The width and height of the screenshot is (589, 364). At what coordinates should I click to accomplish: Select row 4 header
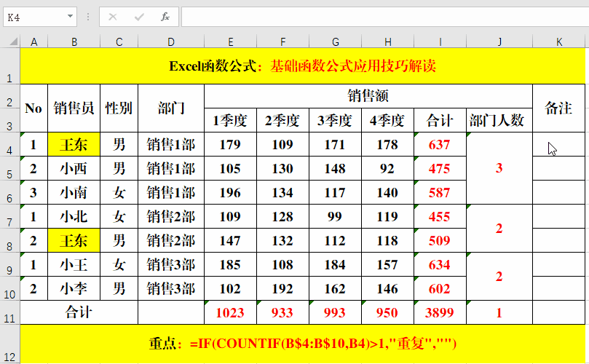(9, 144)
